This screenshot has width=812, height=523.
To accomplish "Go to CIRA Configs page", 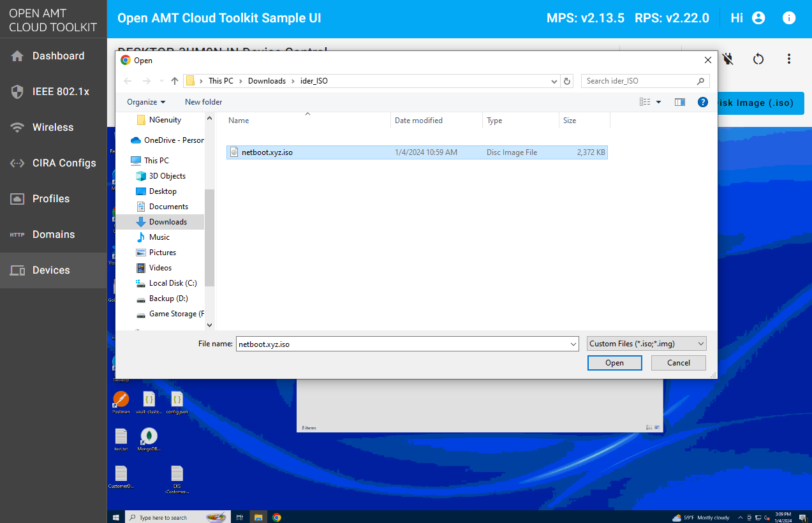I will [64, 163].
